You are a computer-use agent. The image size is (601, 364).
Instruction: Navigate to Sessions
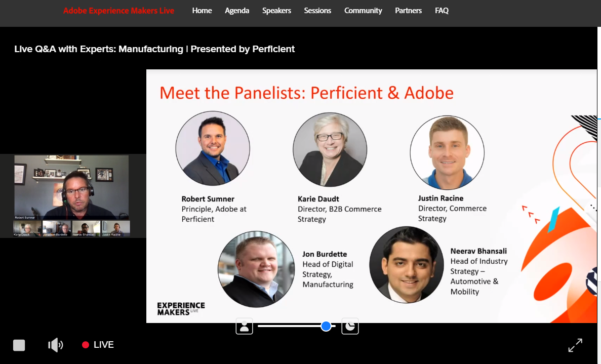(317, 11)
